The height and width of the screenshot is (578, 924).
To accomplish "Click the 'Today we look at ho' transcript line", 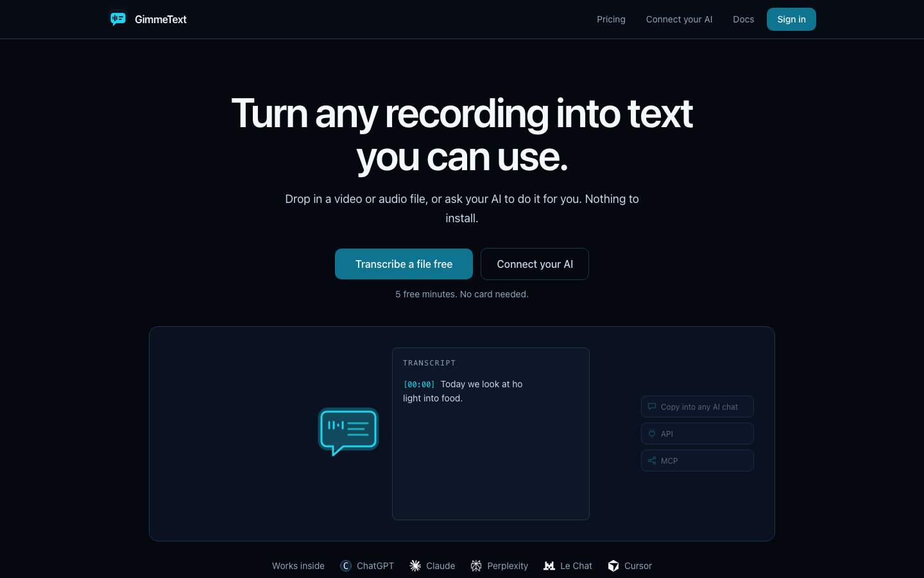I will (x=481, y=384).
